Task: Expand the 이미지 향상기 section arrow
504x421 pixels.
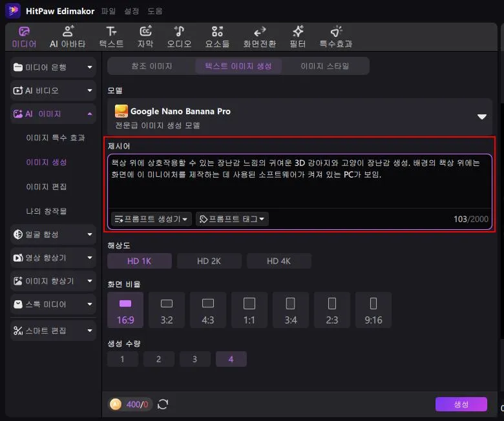Action: (90, 281)
